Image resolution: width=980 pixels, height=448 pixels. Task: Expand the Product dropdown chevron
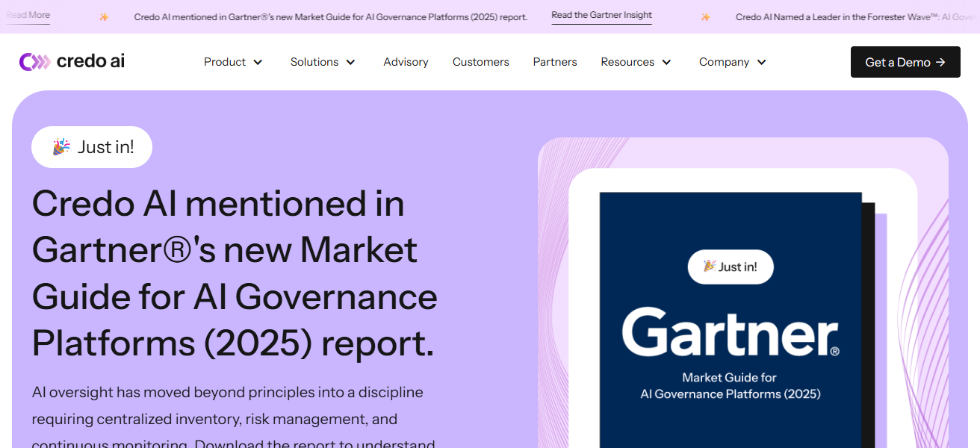pyautogui.click(x=258, y=63)
